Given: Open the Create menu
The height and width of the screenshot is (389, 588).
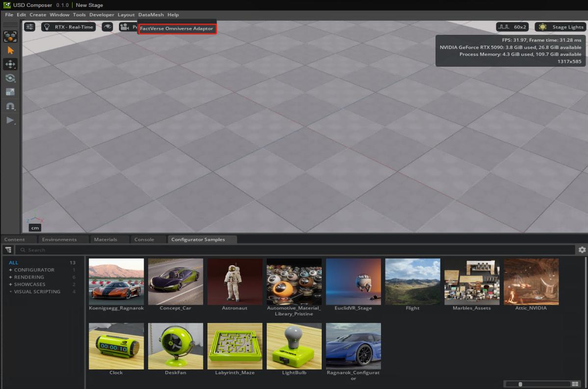Looking at the screenshot, I should 38,15.
